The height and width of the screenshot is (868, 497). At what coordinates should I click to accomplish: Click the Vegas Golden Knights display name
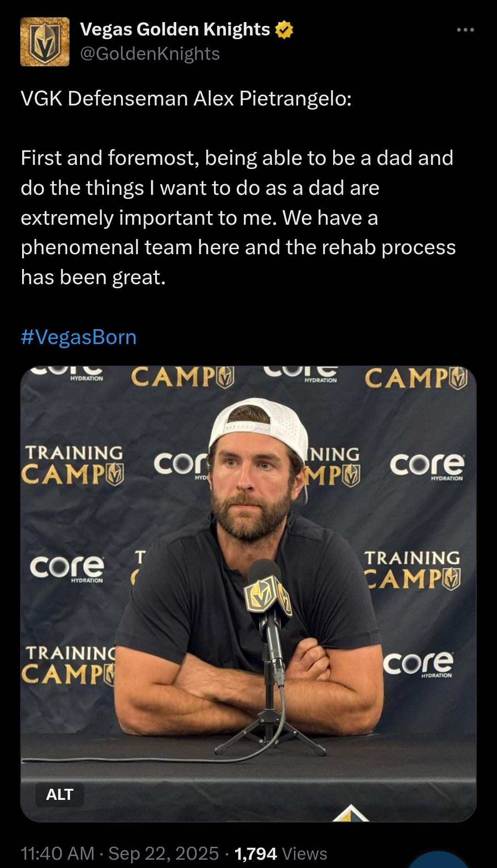[175, 29]
